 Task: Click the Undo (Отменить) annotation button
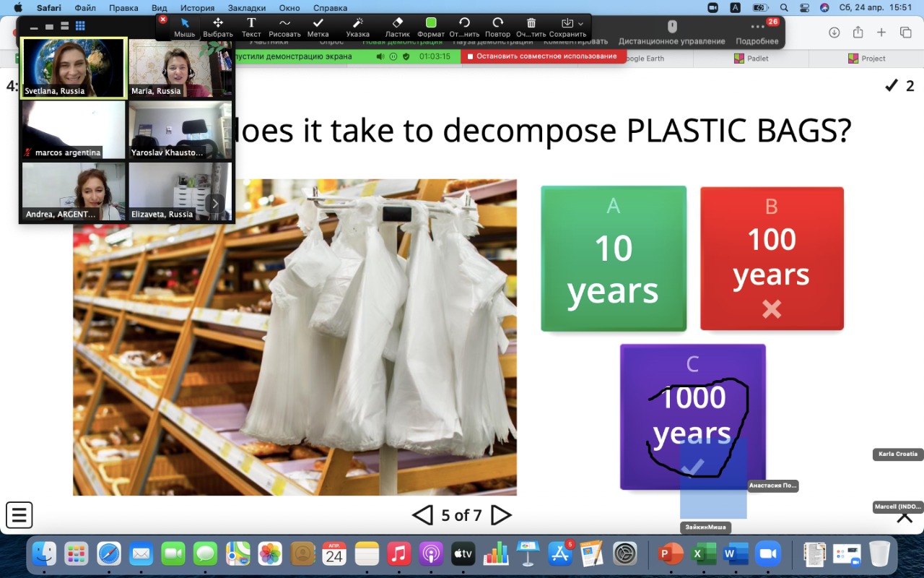tap(464, 27)
